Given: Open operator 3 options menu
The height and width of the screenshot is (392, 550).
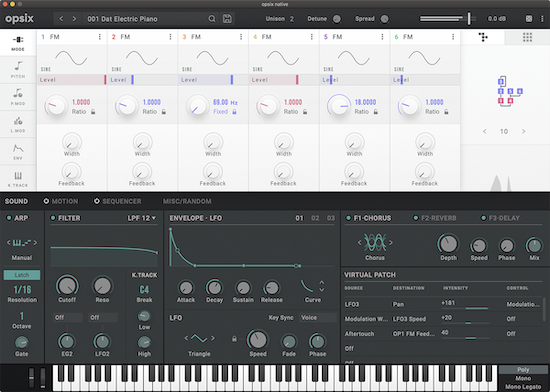Looking at the screenshot, I should 241,37.
